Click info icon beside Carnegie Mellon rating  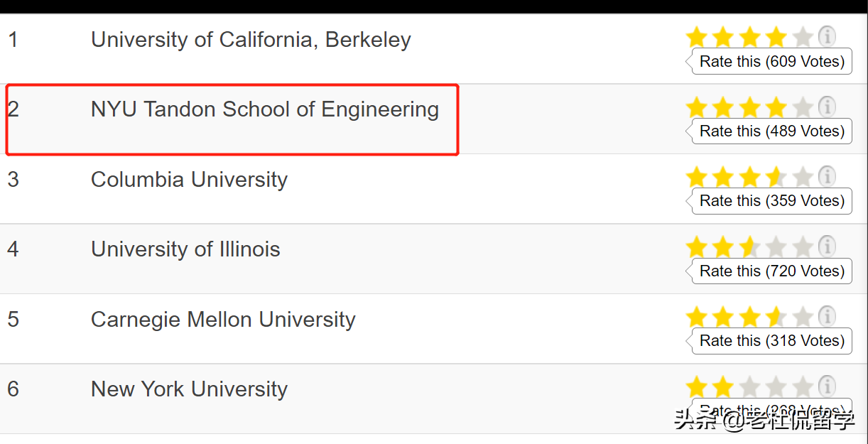coord(826,316)
